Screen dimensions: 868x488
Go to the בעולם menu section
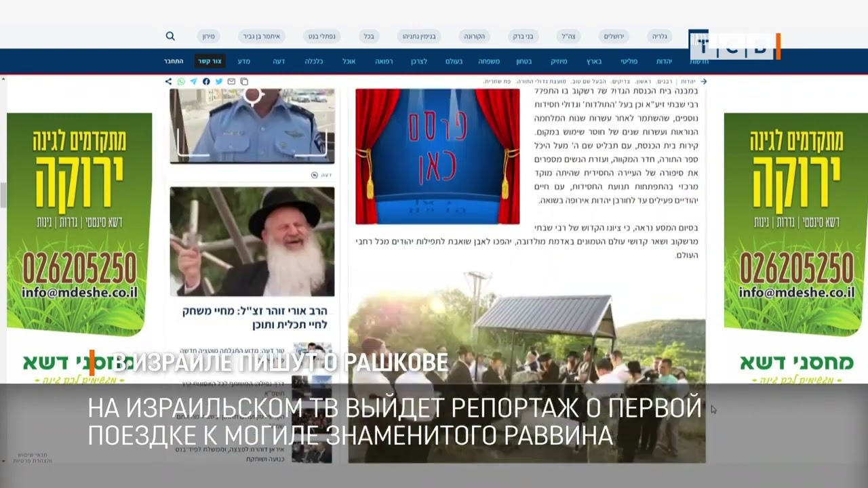coord(454,61)
